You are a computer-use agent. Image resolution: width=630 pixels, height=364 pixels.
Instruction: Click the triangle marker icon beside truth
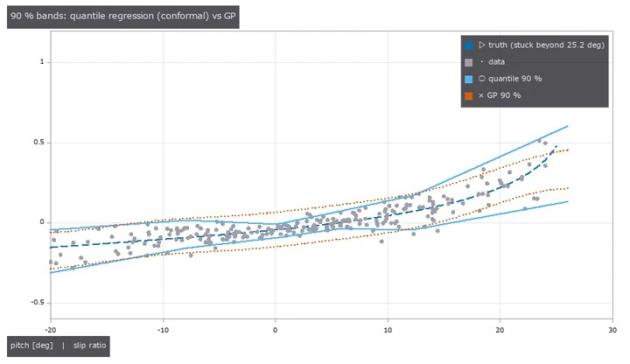coord(482,45)
